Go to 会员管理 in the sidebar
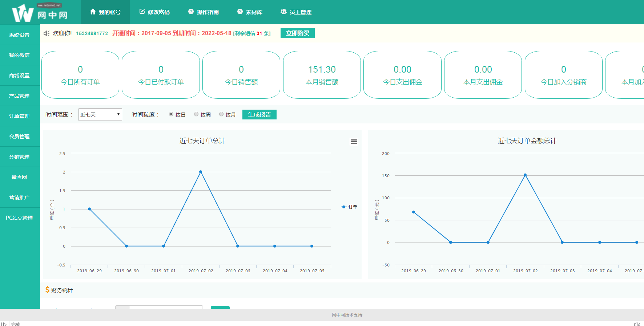Screen dimensions: 644x326 pos(20,136)
